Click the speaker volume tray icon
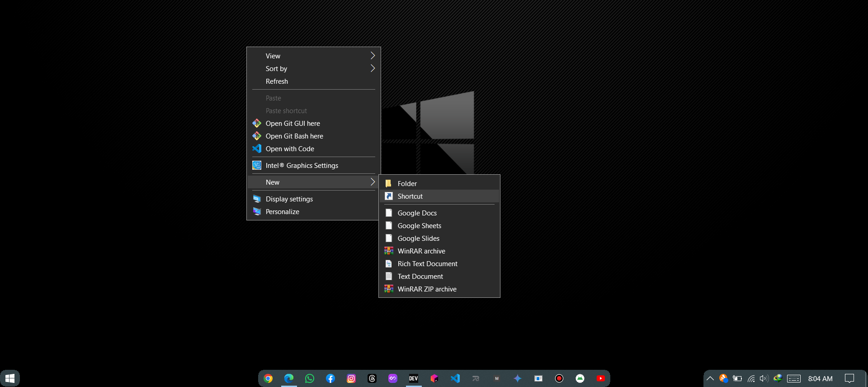868x387 pixels. pos(764,378)
